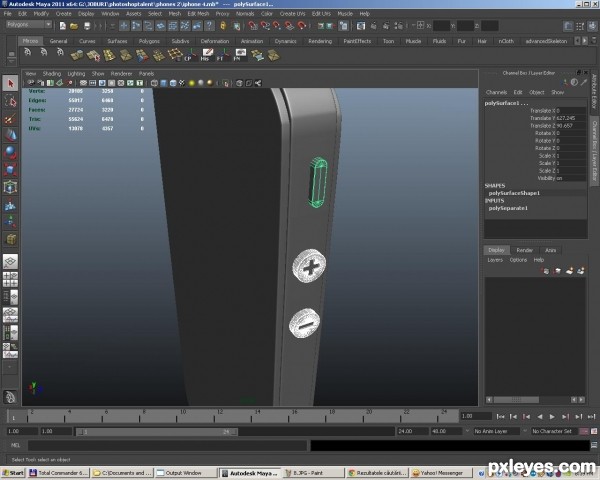
Task: Open the viewport Panels menu
Action: (146, 73)
